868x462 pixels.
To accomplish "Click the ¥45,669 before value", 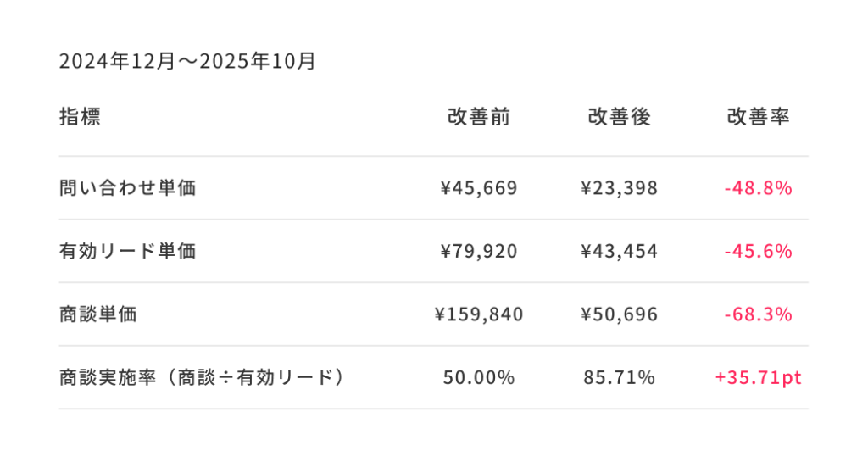I will click(479, 188).
